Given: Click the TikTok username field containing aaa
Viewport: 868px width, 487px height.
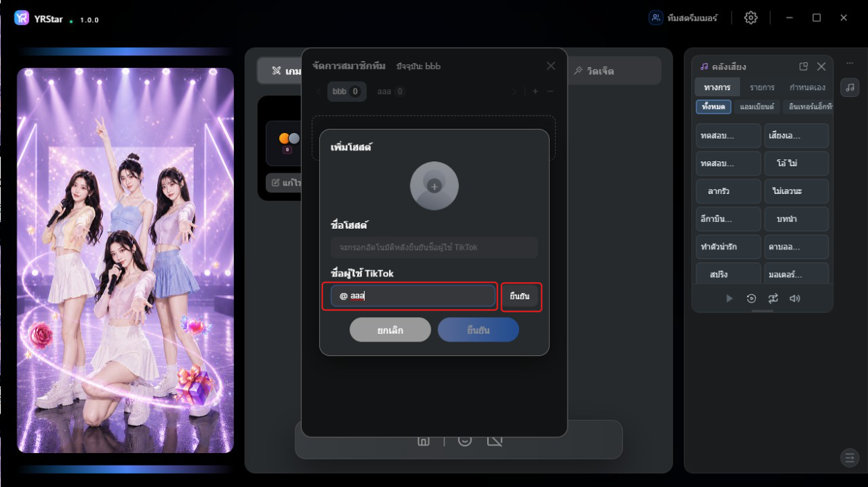Looking at the screenshot, I should [x=413, y=296].
